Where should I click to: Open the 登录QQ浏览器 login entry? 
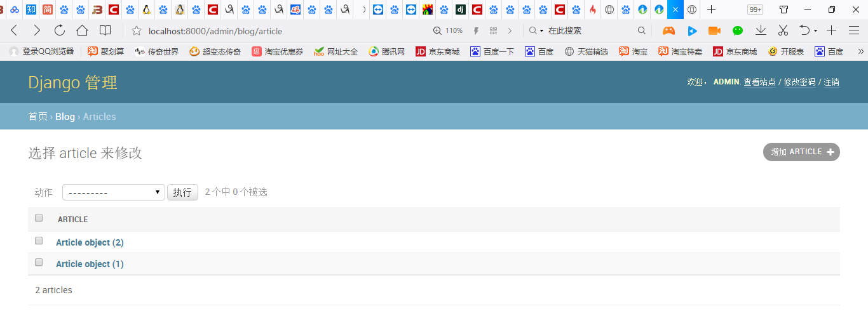[41, 51]
